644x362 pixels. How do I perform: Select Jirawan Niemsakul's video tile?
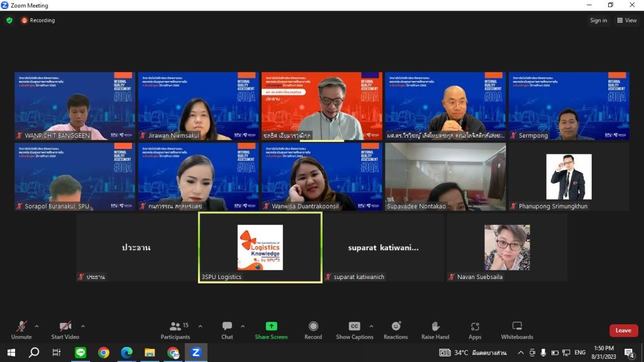tap(198, 106)
